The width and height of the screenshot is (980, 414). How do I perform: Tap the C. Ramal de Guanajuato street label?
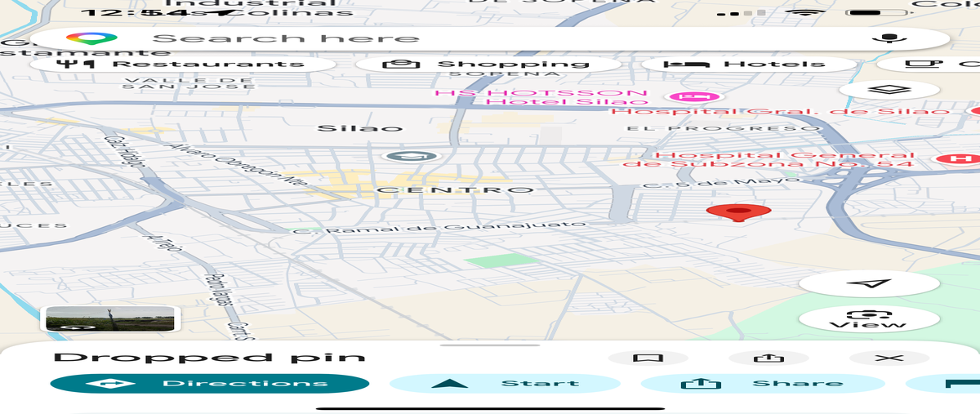point(439,228)
